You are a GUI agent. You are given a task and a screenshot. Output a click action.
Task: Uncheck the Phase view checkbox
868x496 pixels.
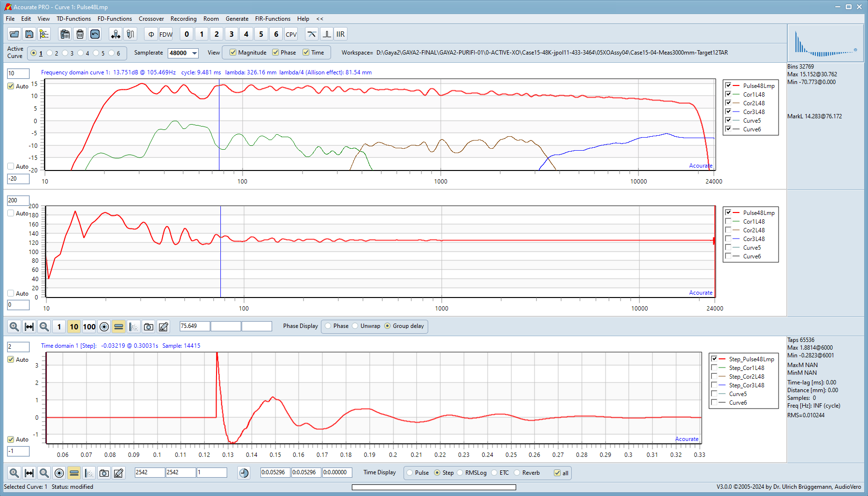(x=275, y=53)
